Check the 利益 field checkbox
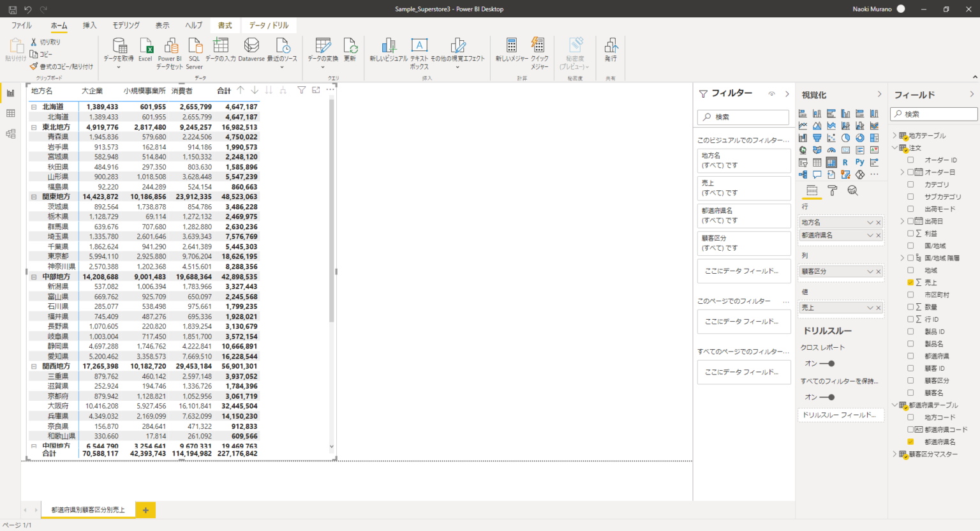 click(x=910, y=234)
